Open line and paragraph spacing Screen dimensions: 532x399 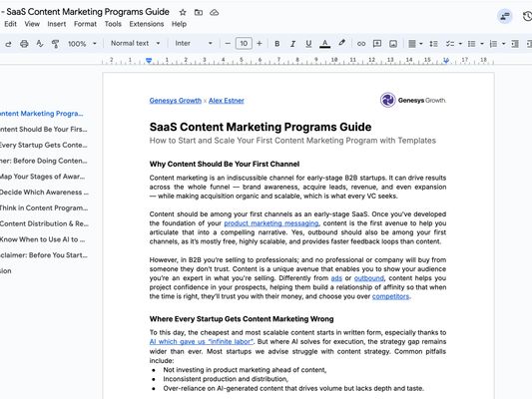point(433,44)
